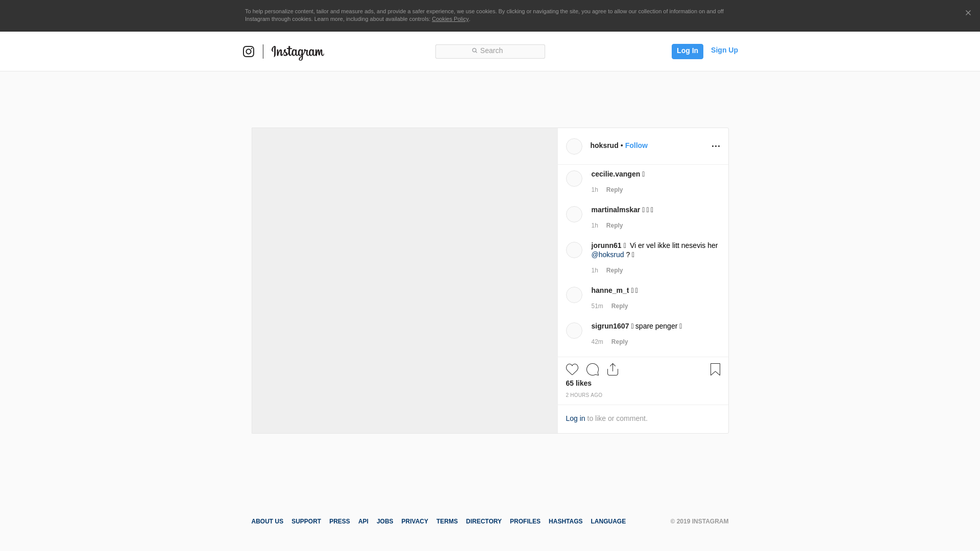Click hoksrud's profile avatar

574,146
